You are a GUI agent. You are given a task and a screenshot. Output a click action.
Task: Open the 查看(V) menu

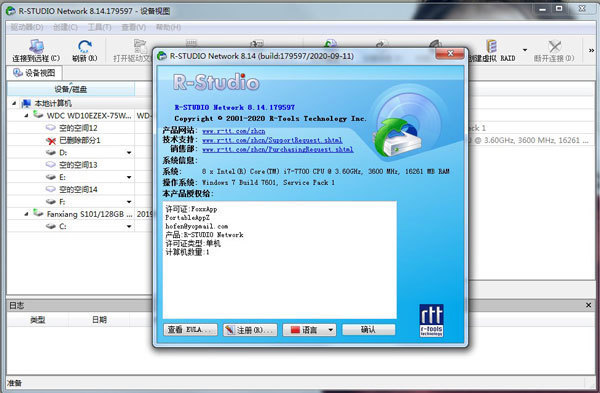click(x=134, y=27)
